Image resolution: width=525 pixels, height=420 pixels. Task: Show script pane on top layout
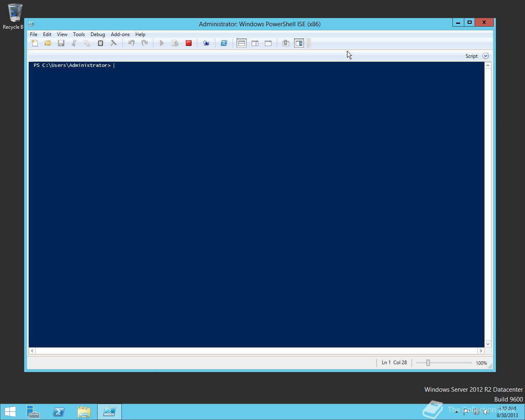(x=242, y=43)
